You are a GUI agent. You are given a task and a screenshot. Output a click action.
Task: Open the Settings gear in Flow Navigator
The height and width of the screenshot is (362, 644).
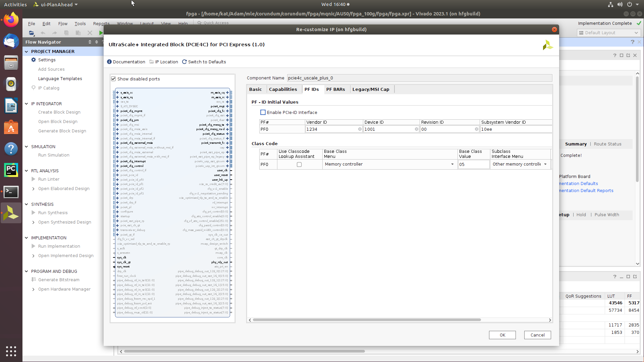pyautogui.click(x=34, y=60)
